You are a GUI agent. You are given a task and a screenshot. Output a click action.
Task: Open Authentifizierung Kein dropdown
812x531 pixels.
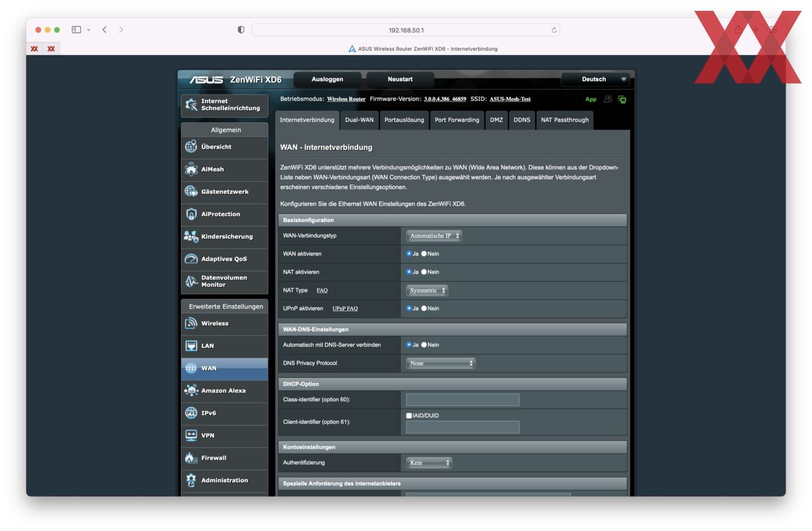pyautogui.click(x=429, y=463)
